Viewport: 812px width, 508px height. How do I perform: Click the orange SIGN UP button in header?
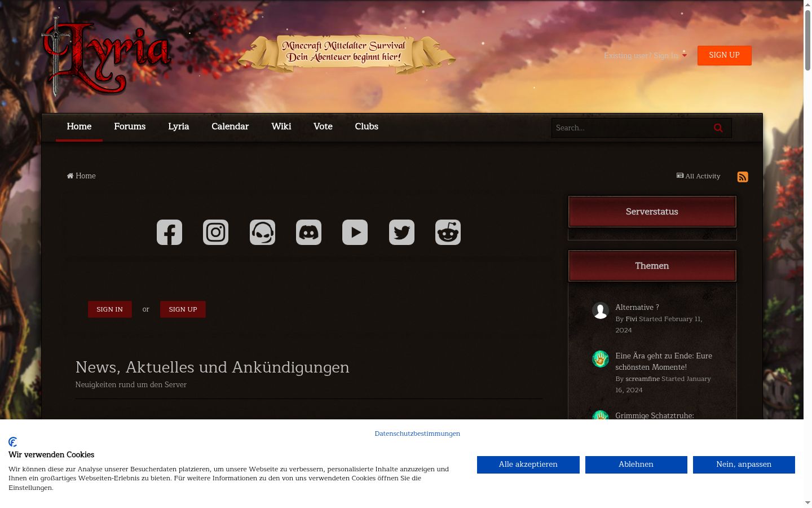pyautogui.click(x=724, y=55)
